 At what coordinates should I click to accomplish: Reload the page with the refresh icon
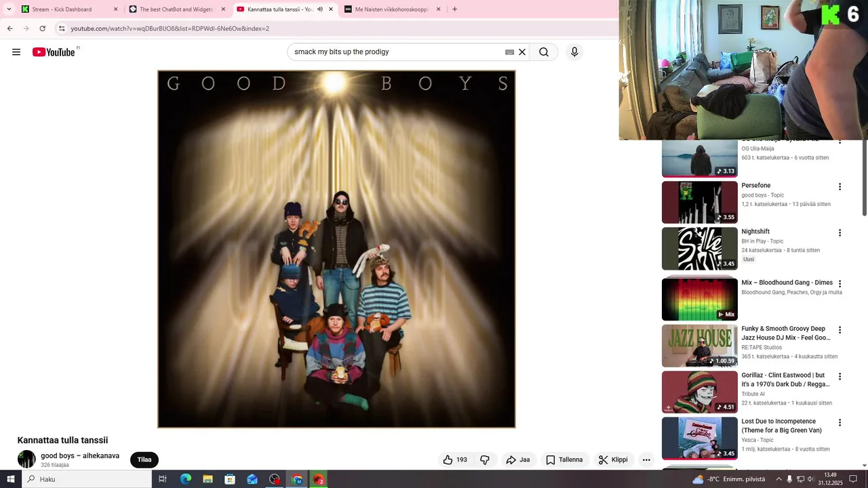click(x=43, y=28)
